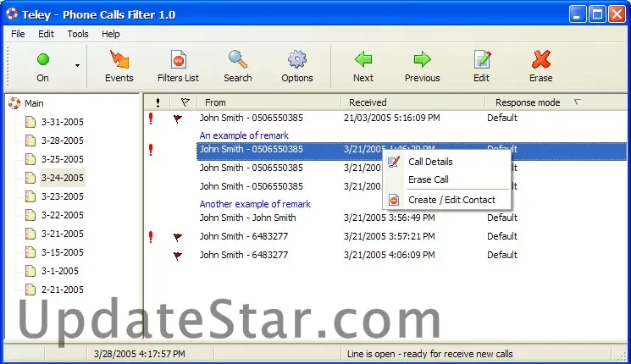This screenshot has width=631, height=364.
Task: Click the Search magnifier tool
Action: click(238, 67)
